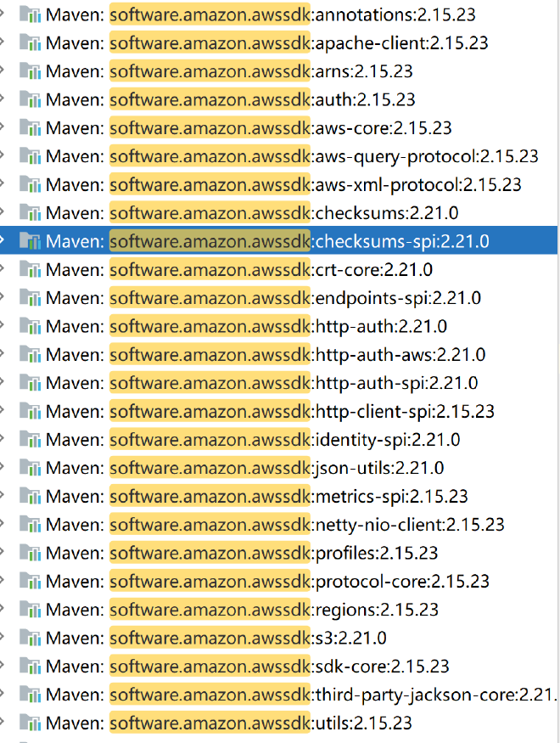Expand the json-utils:2.21.0 library
Screen dimensions: 560x743
coord(3,468)
